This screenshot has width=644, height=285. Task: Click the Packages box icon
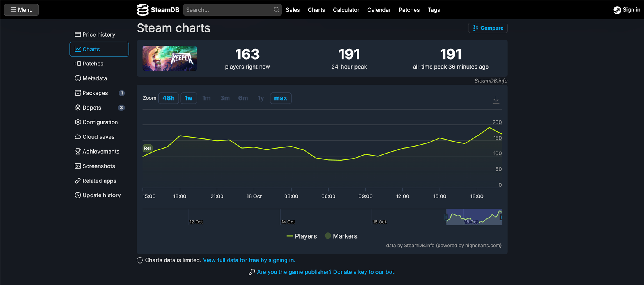(x=78, y=93)
